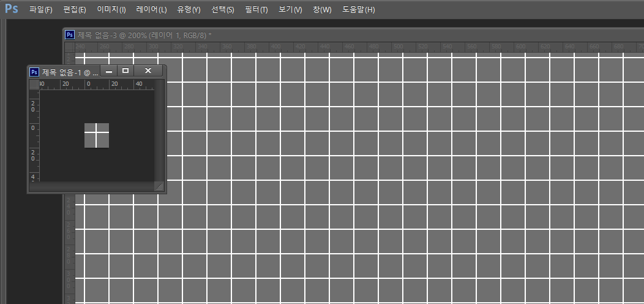Open the 파일(F) menu
This screenshot has width=644, height=304.
(40, 9)
